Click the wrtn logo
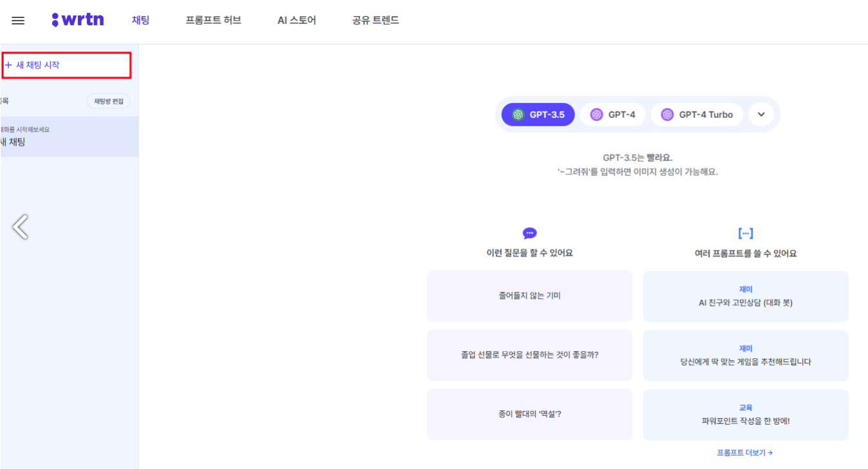The width and height of the screenshot is (868, 469). (77, 20)
